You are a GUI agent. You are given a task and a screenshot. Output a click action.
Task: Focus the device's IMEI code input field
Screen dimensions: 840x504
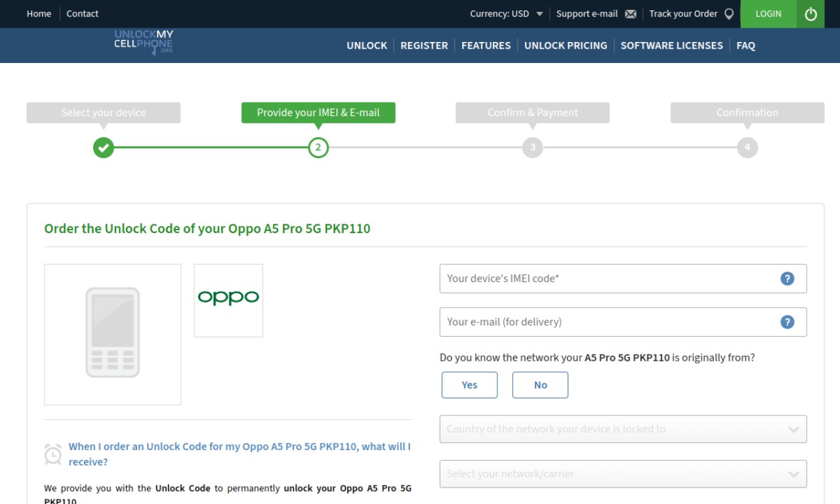[623, 278]
